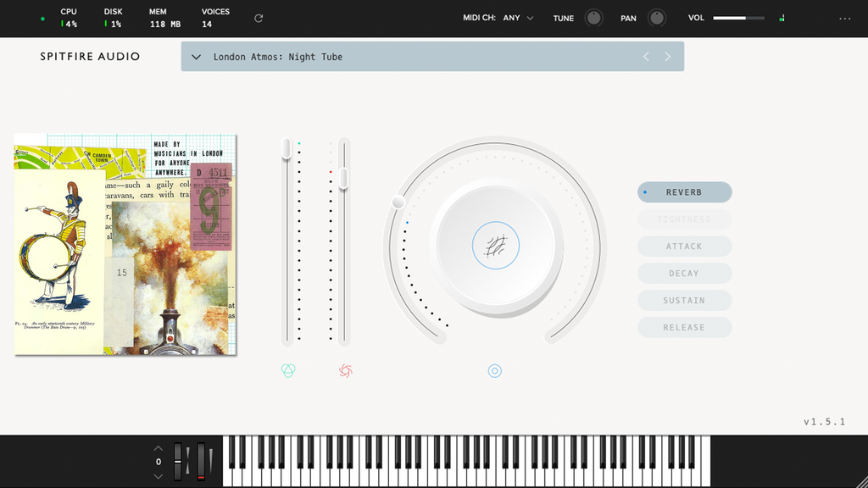The width and height of the screenshot is (868, 488).
Task: Click the green expression icon below first fader
Action: tap(288, 370)
